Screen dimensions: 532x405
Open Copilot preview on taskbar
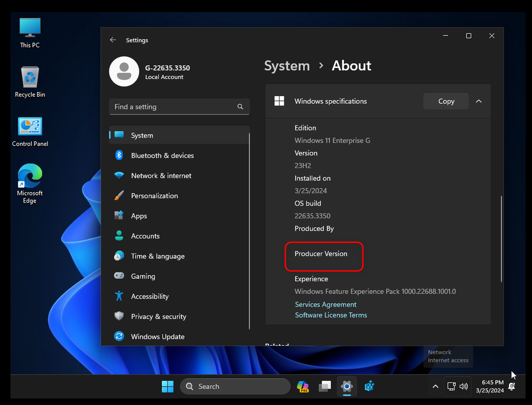tap(303, 386)
